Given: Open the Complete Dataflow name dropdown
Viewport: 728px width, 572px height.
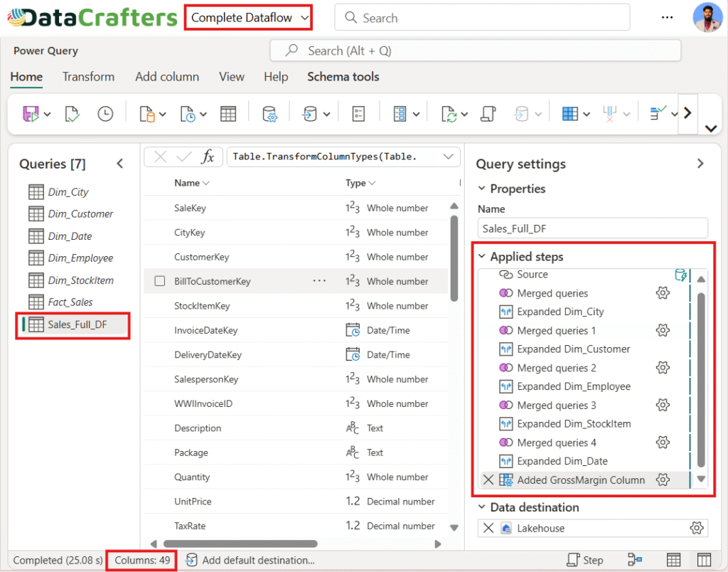Looking at the screenshot, I should coord(248,18).
